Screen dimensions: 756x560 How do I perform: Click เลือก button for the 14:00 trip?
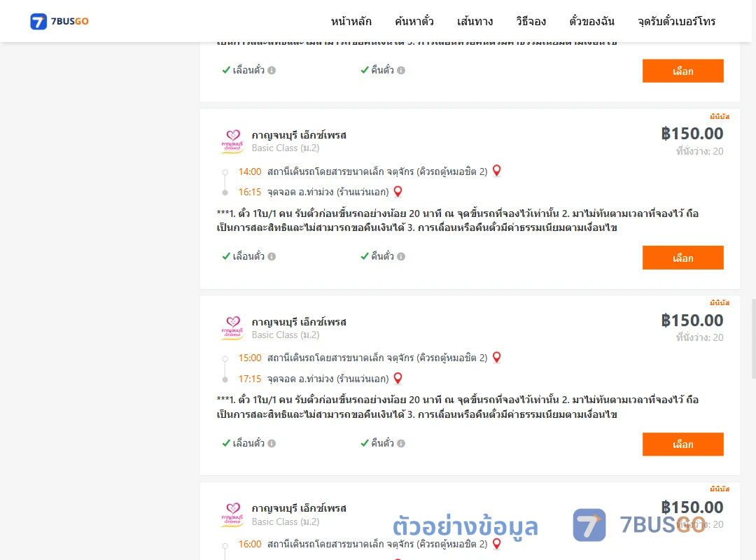point(682,258)
